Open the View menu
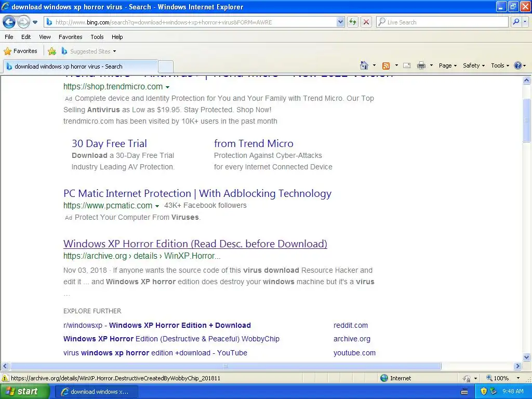Image resolution: width=532 pixels, height=399 pixels. [x=45, y=37]
